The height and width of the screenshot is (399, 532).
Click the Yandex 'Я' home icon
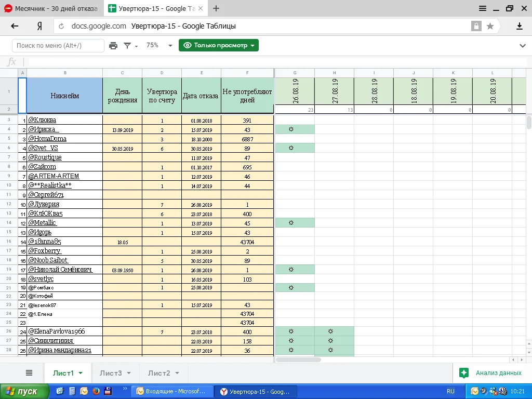[39, 26]
